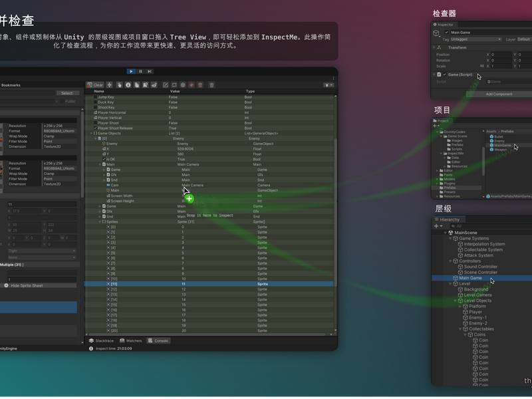The height and width of the screenshot is (399, 532).
Task: Click the tree view vertical scrollbar
Action: [336, 213]
